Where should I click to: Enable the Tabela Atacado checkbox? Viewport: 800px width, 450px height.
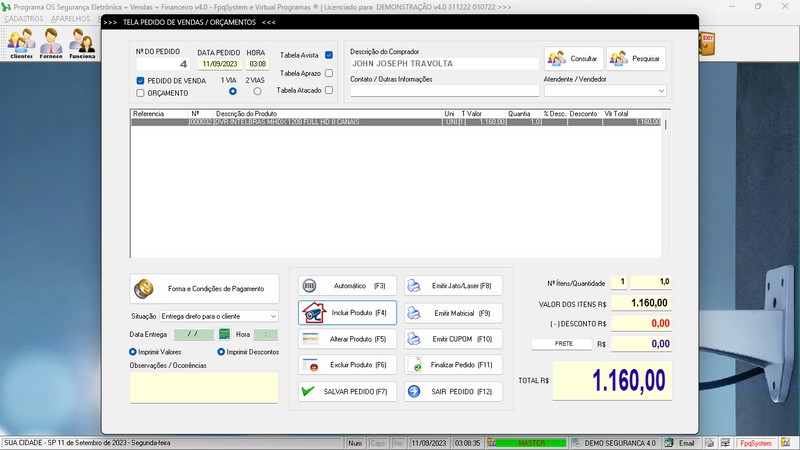point(329,90)
